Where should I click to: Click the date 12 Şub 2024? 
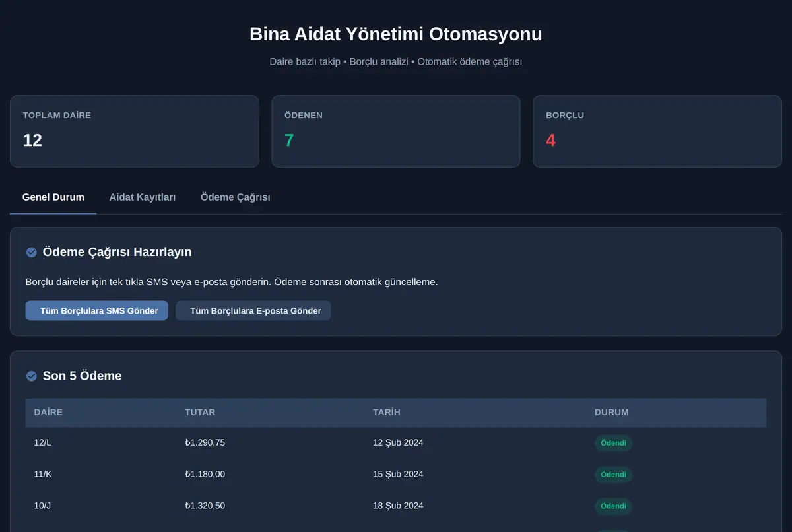pyautogui.click(x=399, y=442)
